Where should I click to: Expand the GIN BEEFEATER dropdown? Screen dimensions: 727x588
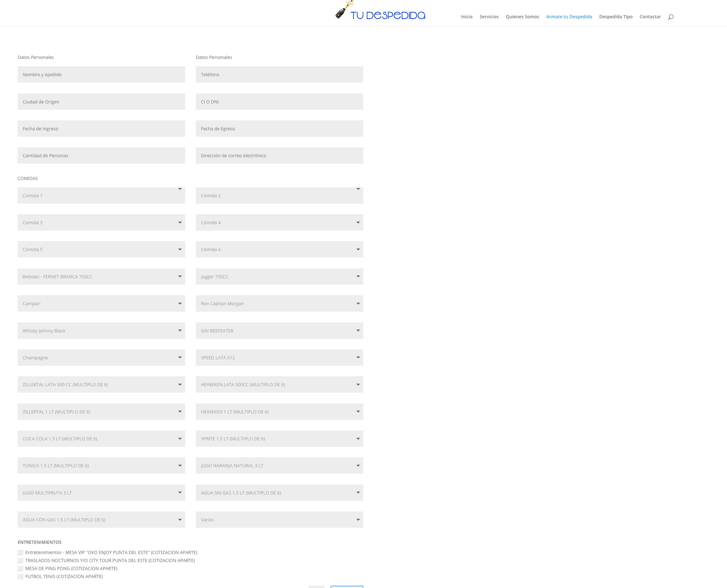[x=279, y=331]
